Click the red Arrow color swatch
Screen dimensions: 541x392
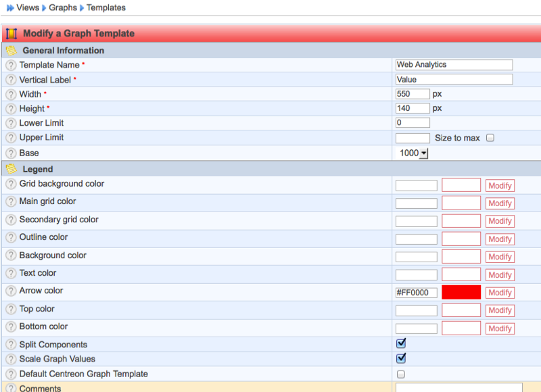pyautogui.click(x=461, y=292)
